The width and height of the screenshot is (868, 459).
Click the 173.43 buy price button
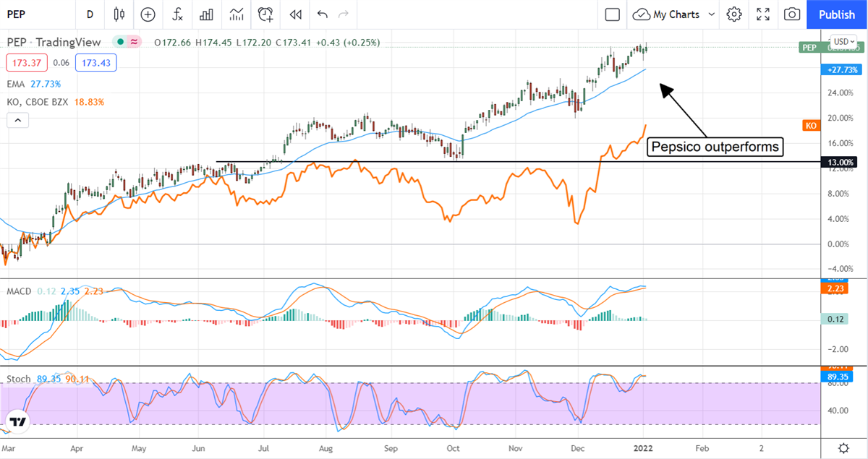coord(97,63)
